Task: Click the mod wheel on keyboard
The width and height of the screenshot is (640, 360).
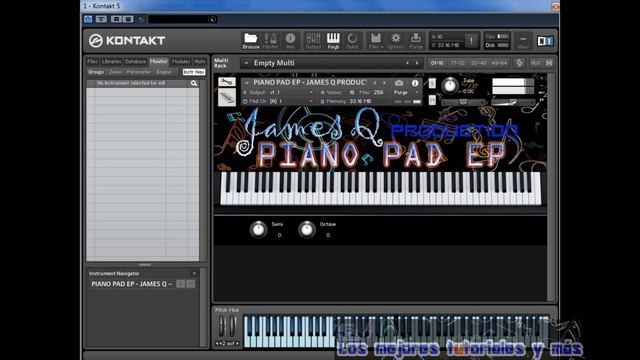Action: 233,326
